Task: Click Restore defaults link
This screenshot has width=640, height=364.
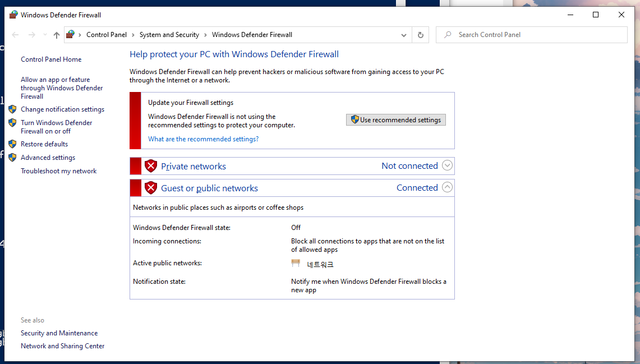Action: coord(44,144)
